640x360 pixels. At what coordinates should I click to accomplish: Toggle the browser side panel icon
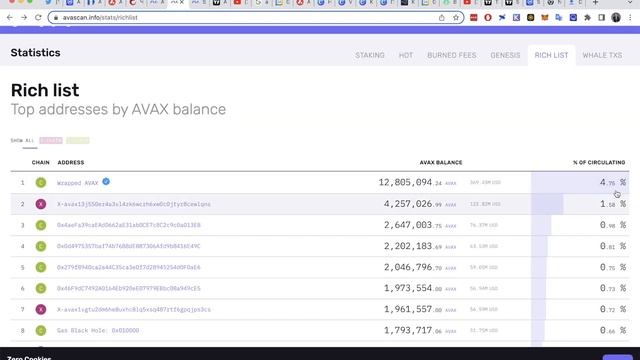[602, 18]
